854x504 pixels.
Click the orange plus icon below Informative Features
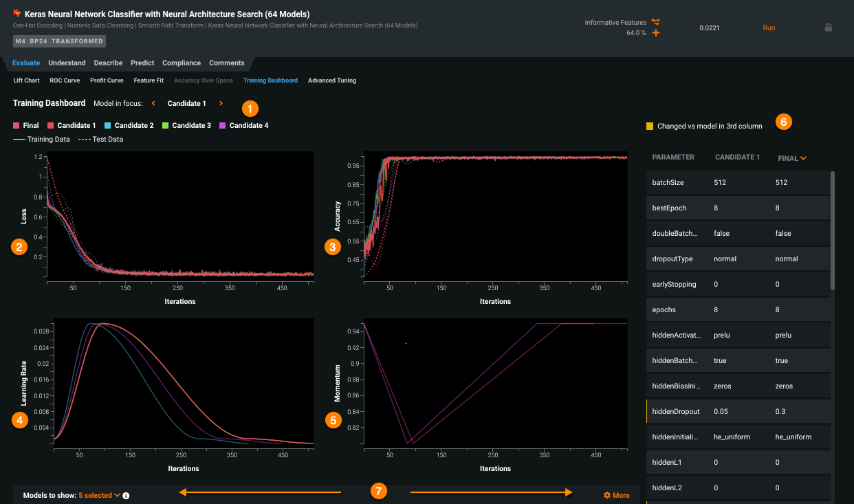(x=655, y=32)
